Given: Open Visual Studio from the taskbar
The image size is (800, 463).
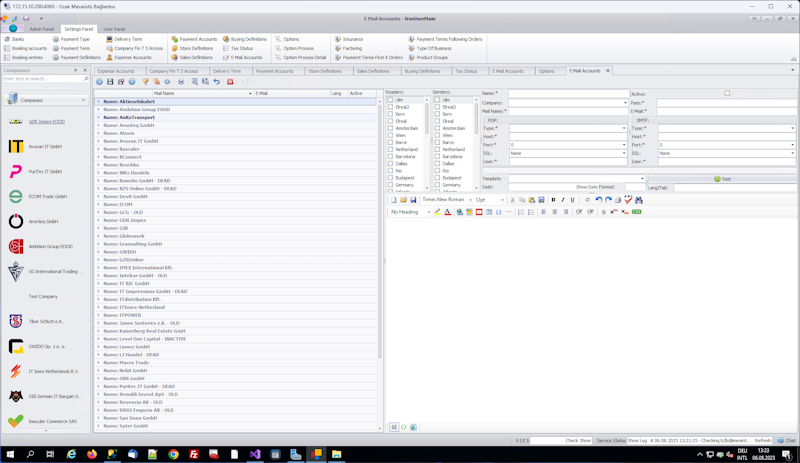Looking at the screenshot, I should (x=255, y=454).
